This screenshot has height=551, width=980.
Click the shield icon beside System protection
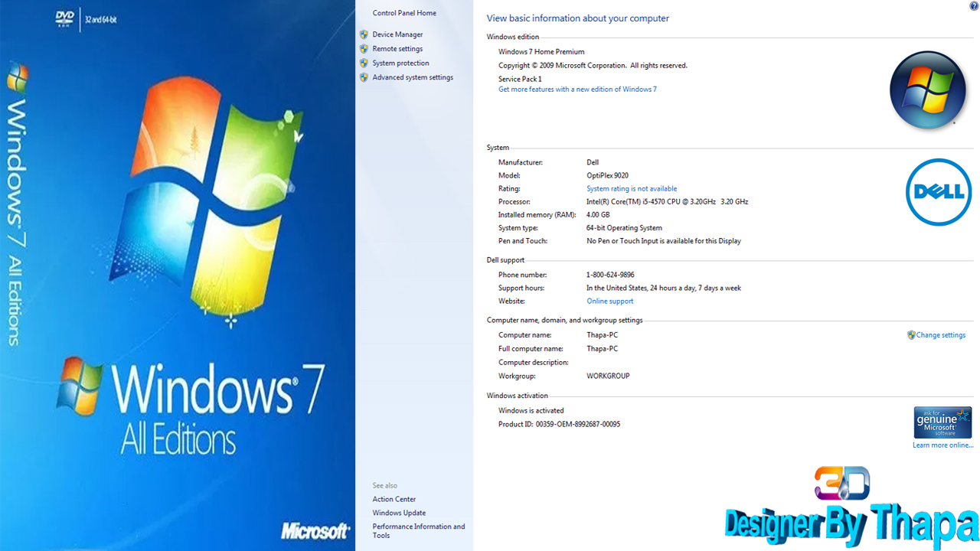click(x=364, y=63)
